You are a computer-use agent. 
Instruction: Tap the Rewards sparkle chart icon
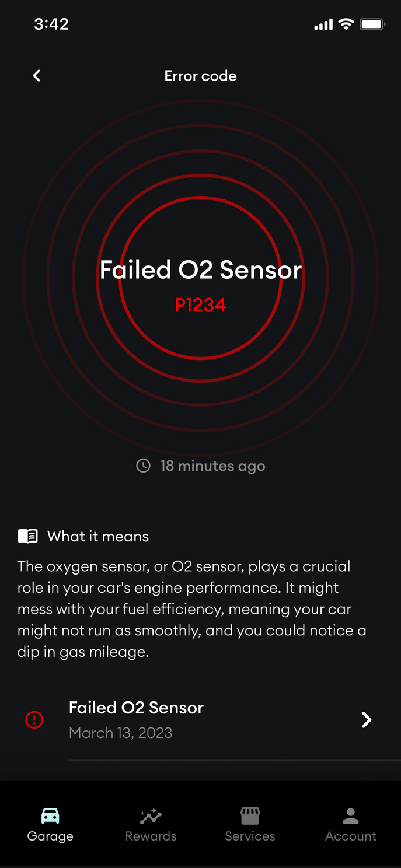pos(151,815)
